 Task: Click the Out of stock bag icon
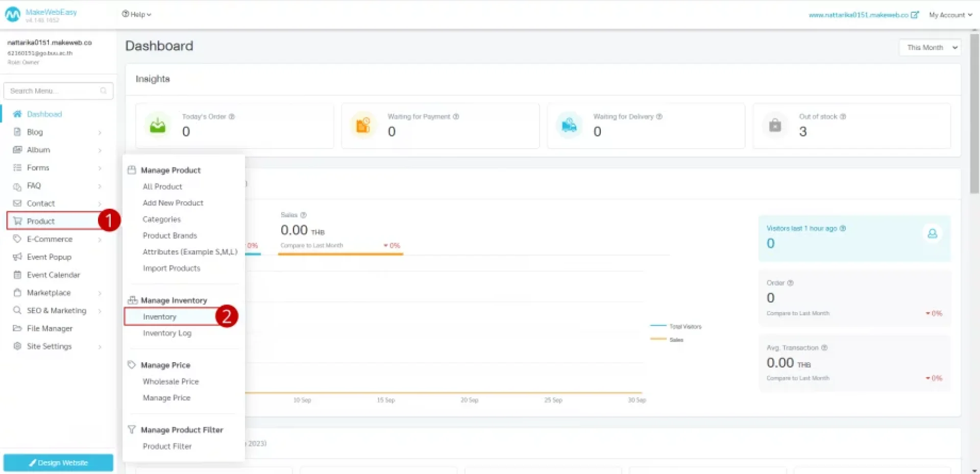(775, 125)
